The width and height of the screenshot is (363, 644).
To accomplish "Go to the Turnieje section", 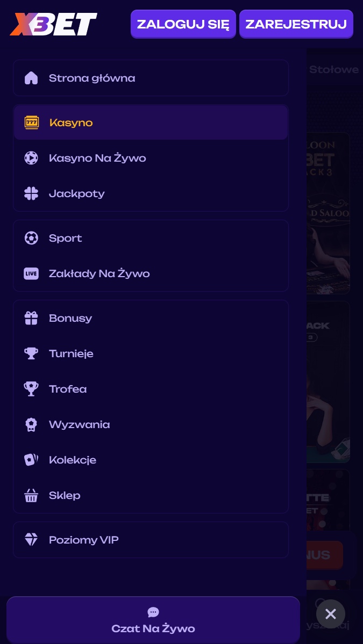I will click(x=71, y=353).
